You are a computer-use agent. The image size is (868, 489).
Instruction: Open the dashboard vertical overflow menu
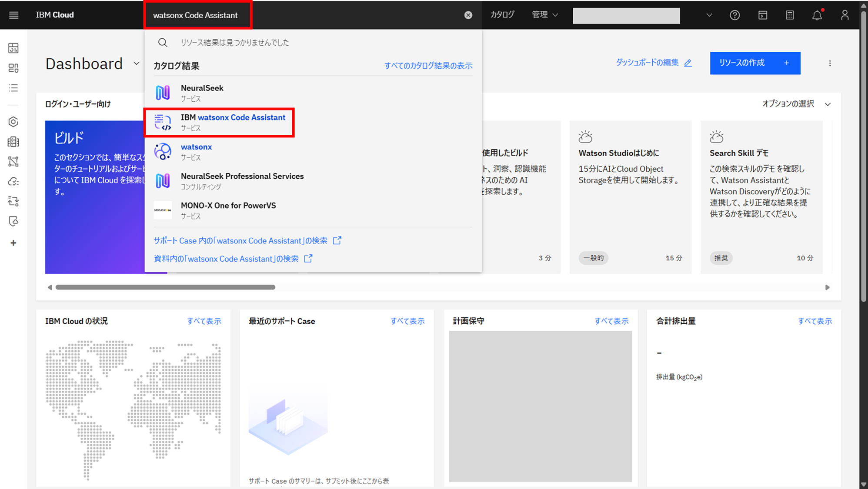point(830,63)
